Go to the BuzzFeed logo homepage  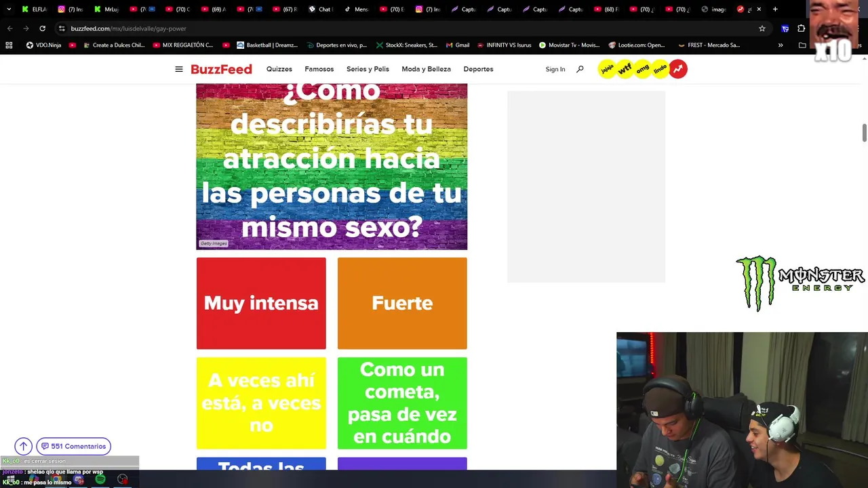pos(221,69)
